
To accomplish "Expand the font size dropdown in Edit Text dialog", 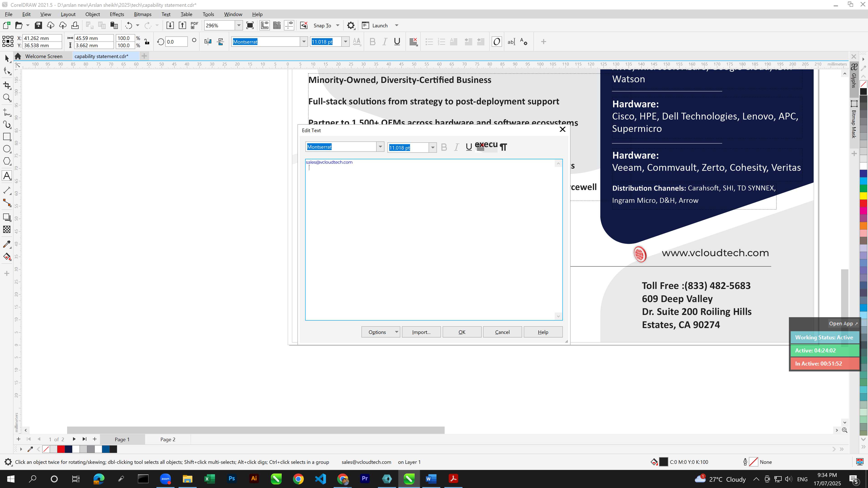I will [433, 148].
